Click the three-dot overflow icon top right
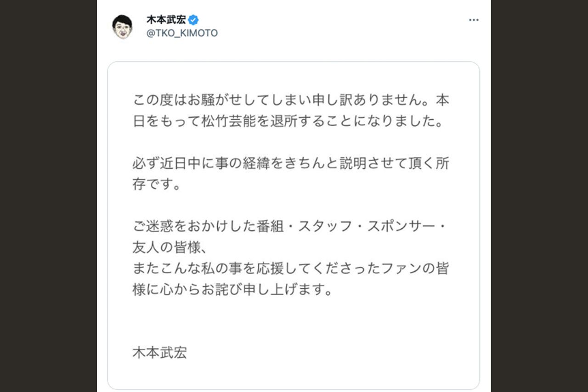 pyautogui.click(x=474, y=19)
